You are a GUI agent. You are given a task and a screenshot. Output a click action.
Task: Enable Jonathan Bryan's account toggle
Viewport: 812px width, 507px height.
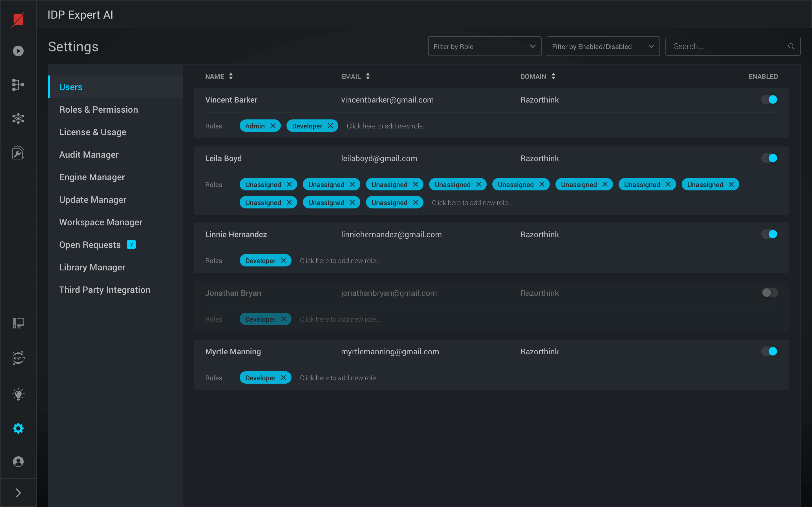click(769, 293)
